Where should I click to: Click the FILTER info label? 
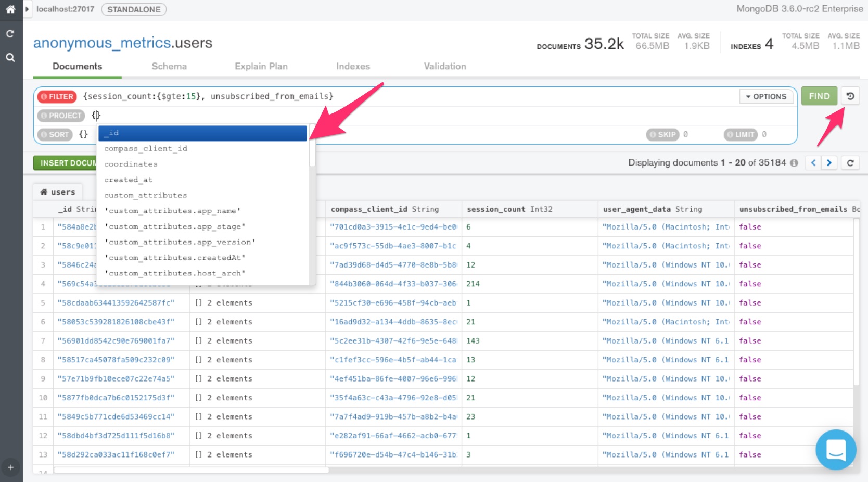[x=57, y=96]
